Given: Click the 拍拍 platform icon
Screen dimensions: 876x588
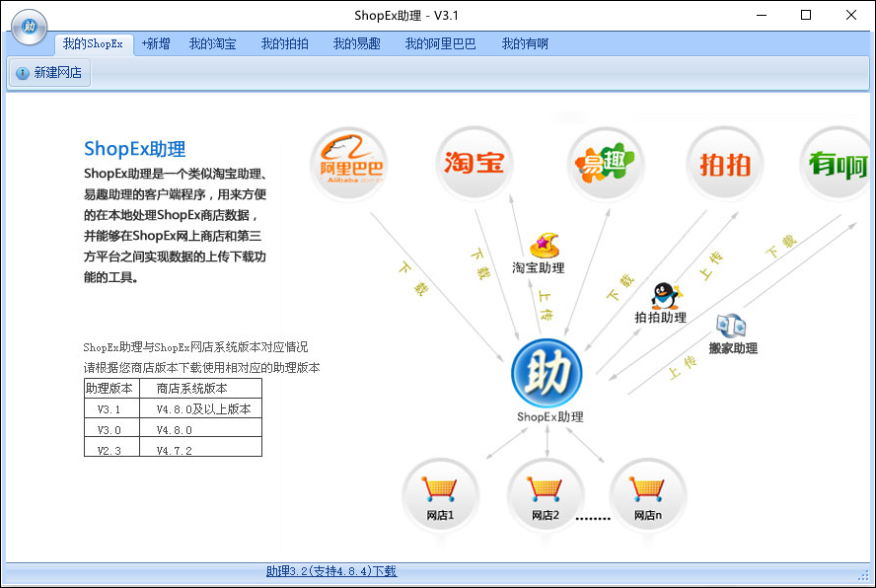Looking at the screenshot, I should click(x=725, y=165).
